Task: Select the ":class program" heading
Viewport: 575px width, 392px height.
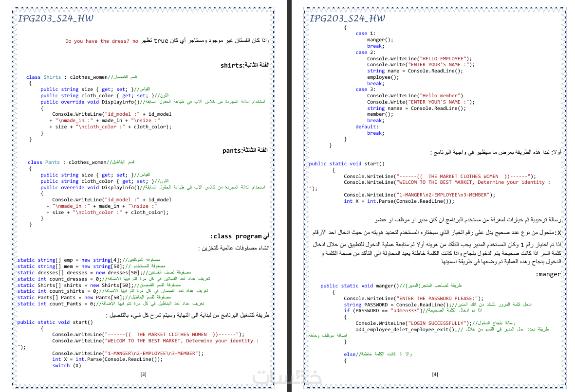Action: coord(240,236)
